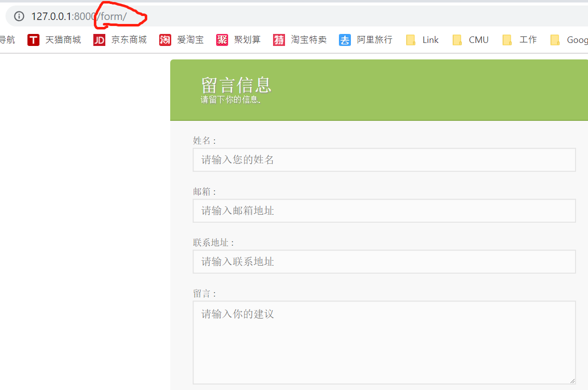Open the Link folder label
Image resolution: width=588 pixels, height=390 pixels.
(430, 40)
